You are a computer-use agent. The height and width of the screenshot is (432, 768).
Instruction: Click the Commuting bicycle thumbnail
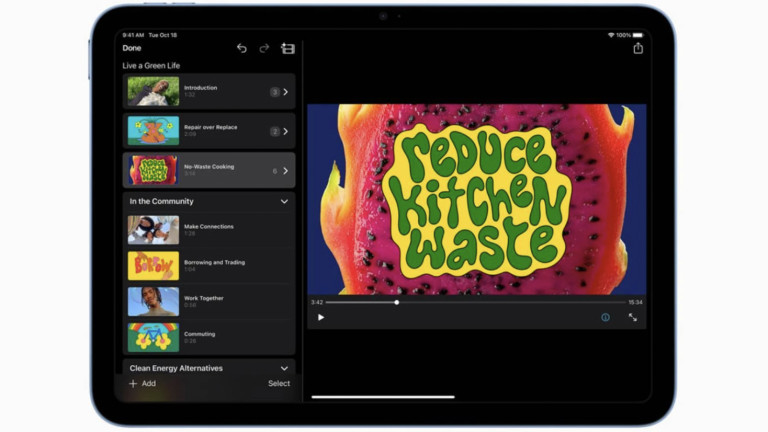(153, 337)
